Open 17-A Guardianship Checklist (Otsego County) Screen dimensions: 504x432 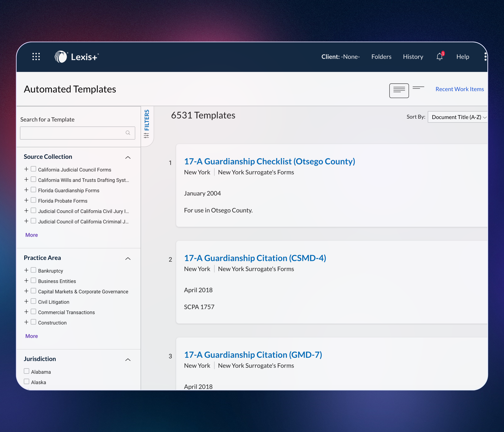270,161
